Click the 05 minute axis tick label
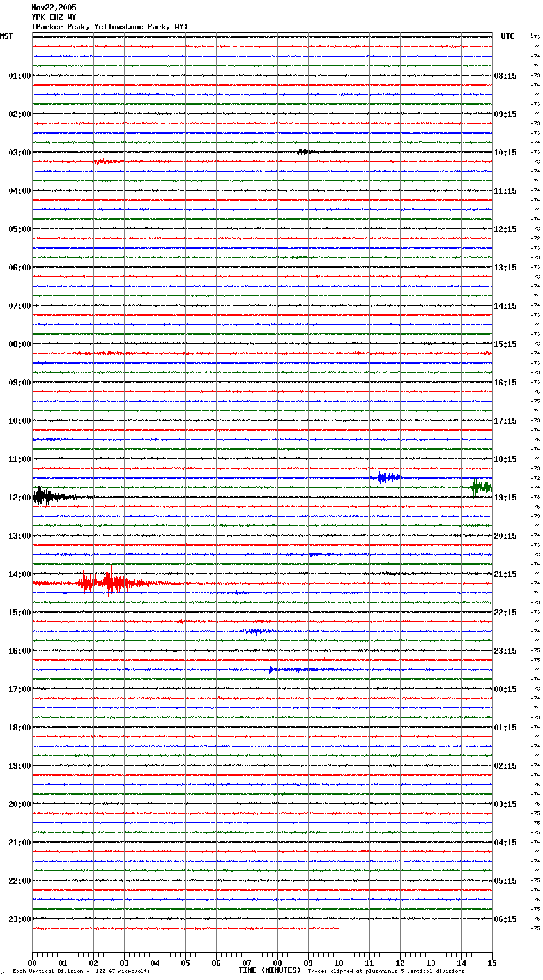Viewport: 543px width, 980px height. click(x=185, y=963)
